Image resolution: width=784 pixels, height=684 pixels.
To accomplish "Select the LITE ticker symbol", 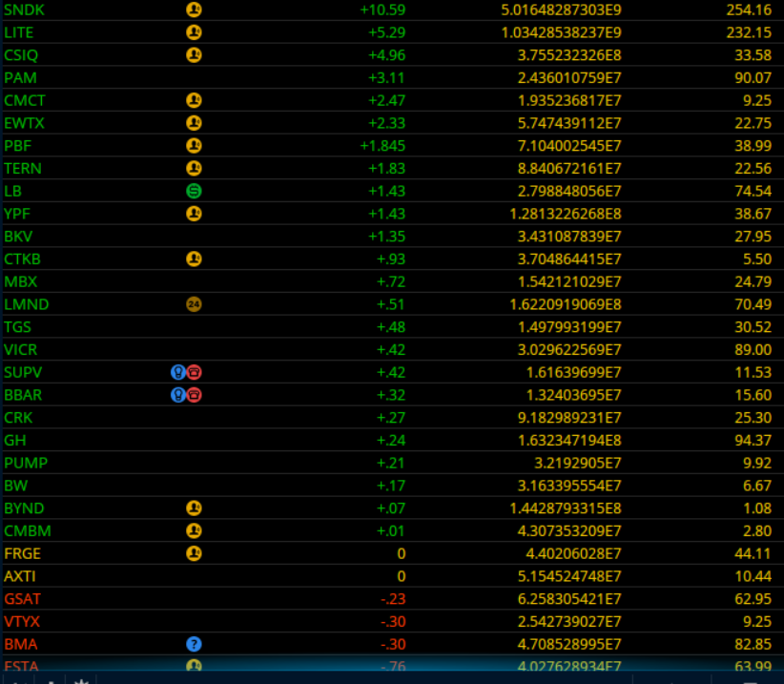I will (x=18, y=32).
